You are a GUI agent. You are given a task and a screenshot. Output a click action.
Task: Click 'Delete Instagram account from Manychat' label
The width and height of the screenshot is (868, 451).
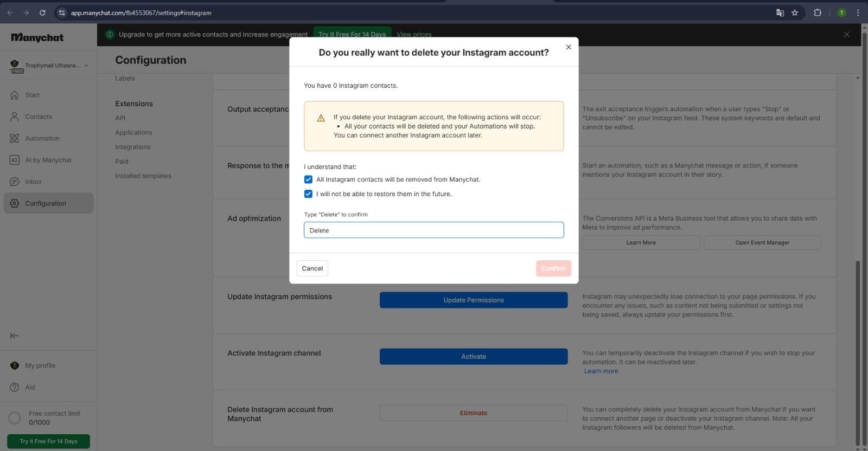[x=280, y=414]
